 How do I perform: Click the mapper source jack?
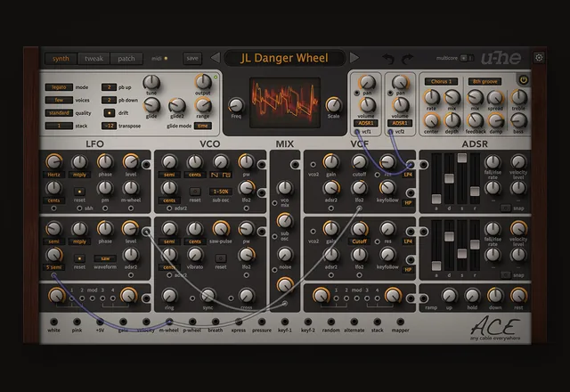pos(400,322)
